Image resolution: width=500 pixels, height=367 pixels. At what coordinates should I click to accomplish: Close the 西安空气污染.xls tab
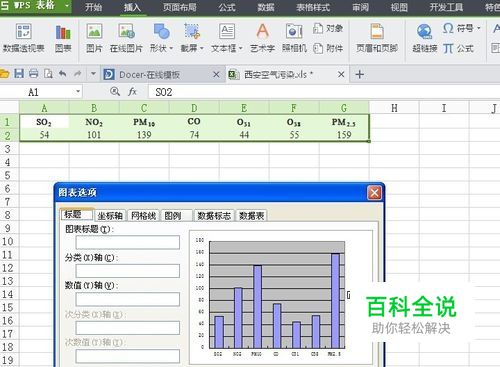point(341,74)
